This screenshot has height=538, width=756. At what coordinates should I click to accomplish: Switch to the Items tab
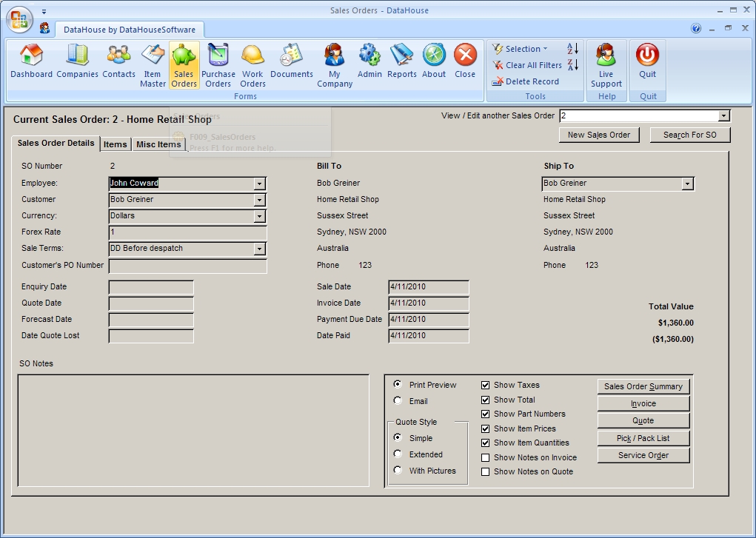115,144
